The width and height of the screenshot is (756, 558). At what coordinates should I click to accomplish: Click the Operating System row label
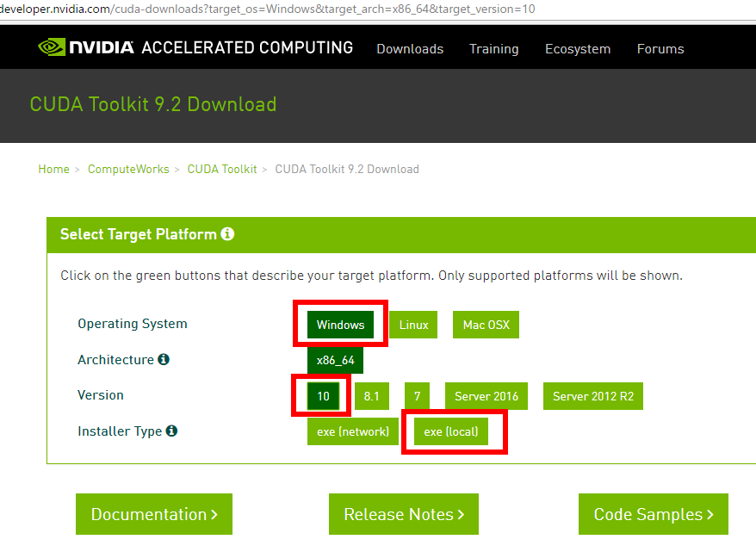[x=133, y=324]
